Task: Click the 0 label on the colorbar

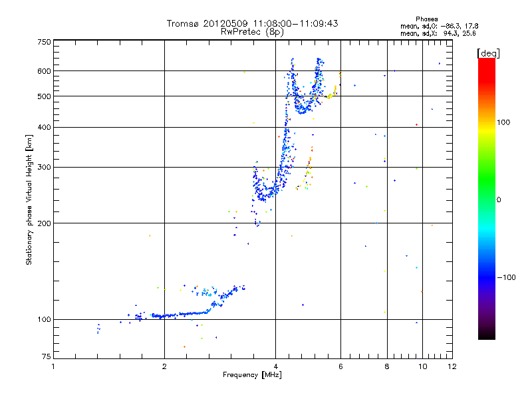Action: [x=499, y=200]
